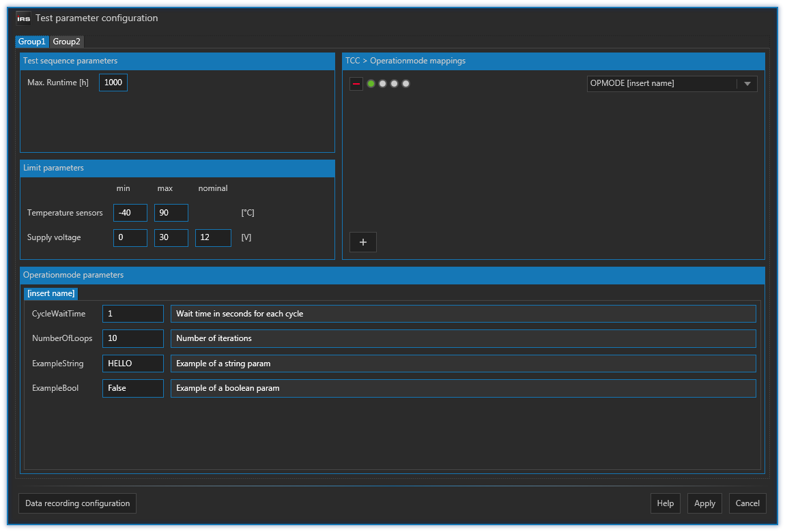
Task: Click the IRS application logo icon
Action: pos(23,18)
